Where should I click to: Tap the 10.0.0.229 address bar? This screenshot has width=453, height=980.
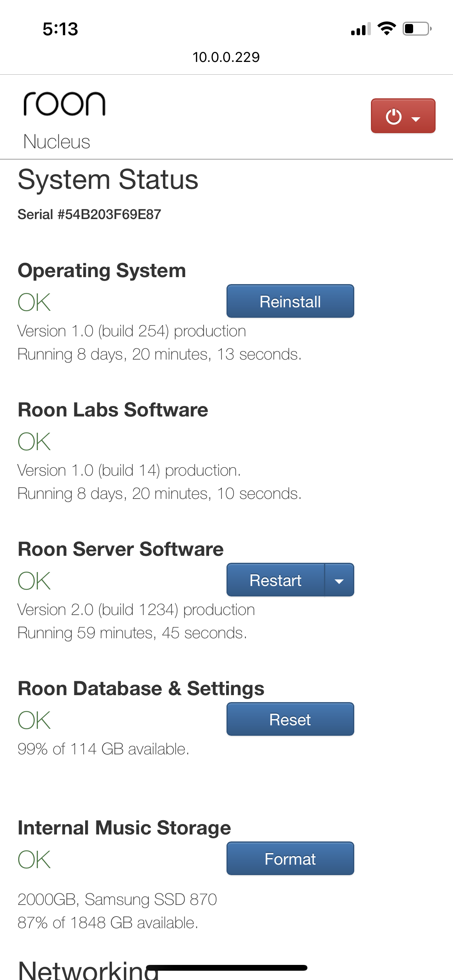[226, 57]
